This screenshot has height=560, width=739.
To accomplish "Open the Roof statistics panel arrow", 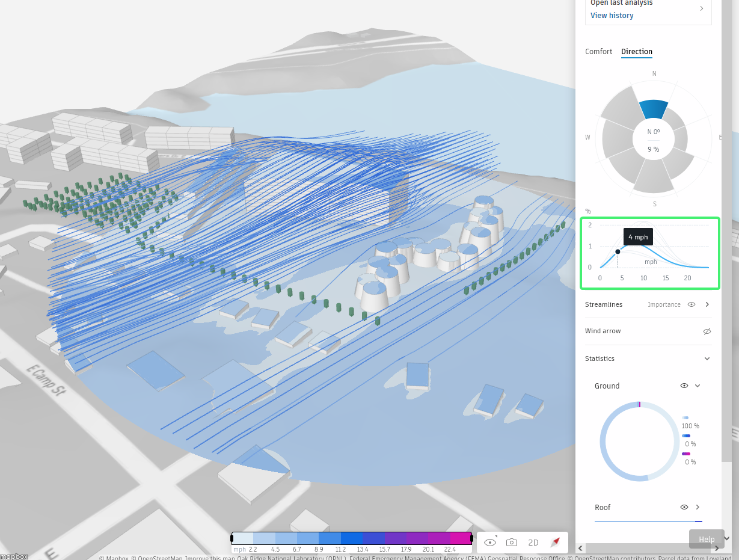I will point(698,507).
